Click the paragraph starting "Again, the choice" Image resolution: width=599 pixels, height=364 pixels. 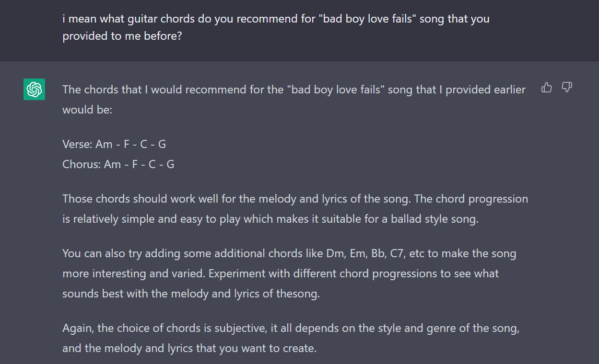tap(291, 338)
